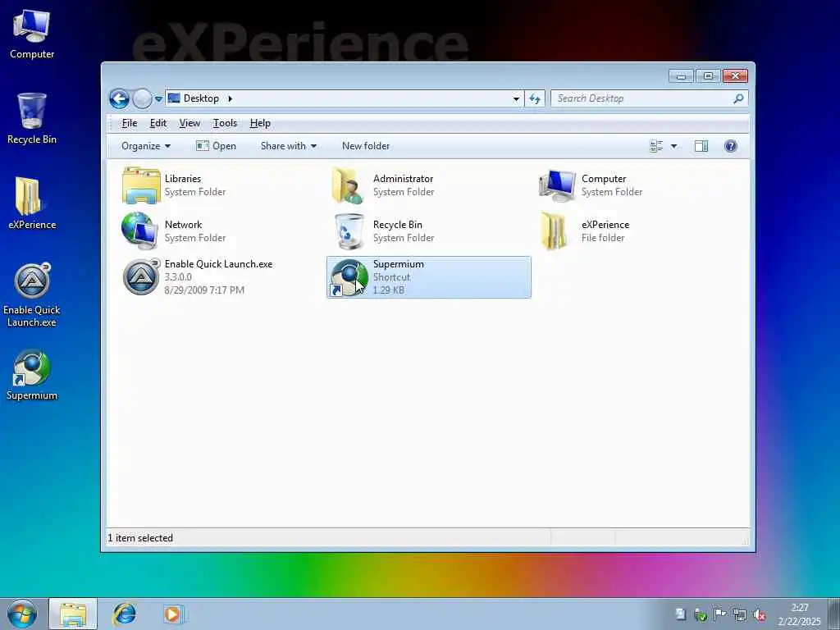Viewport: 840px width, 630px height.
Task: Expand the Desktop breadcrumb arrow
Action: [230, 98]
